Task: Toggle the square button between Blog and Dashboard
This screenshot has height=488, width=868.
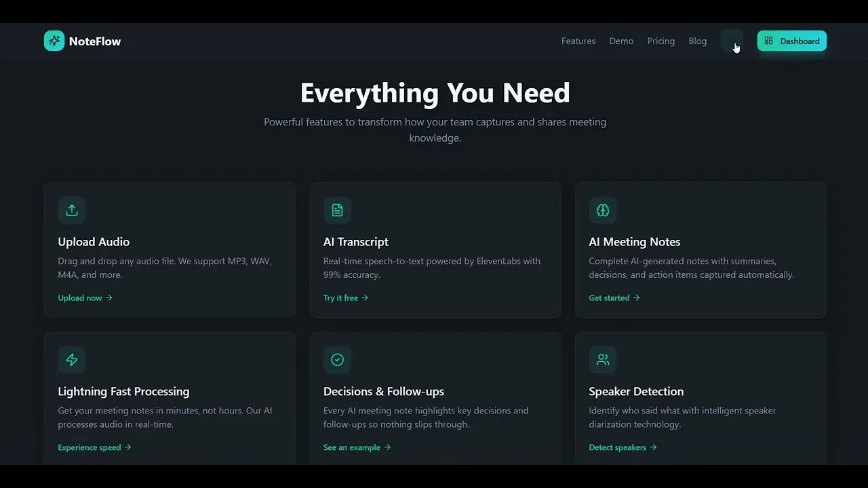Action: coord(732,41)
